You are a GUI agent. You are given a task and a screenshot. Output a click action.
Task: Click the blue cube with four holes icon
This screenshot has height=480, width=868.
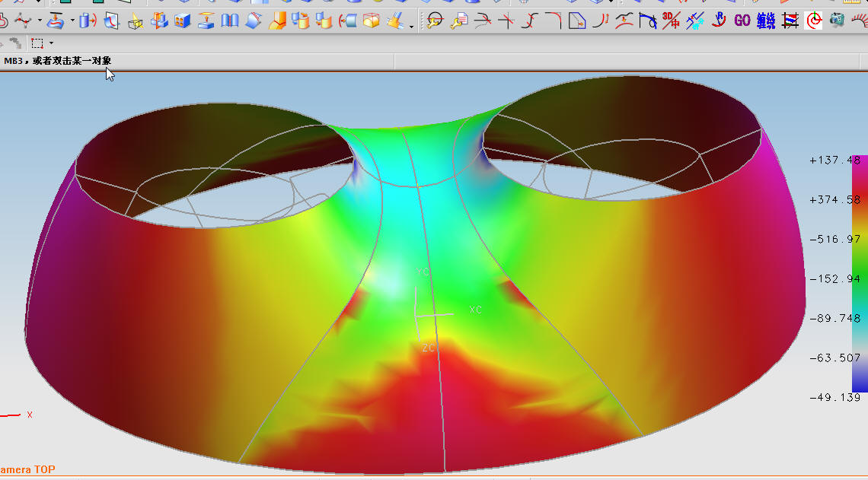click(x=182, y=21)
